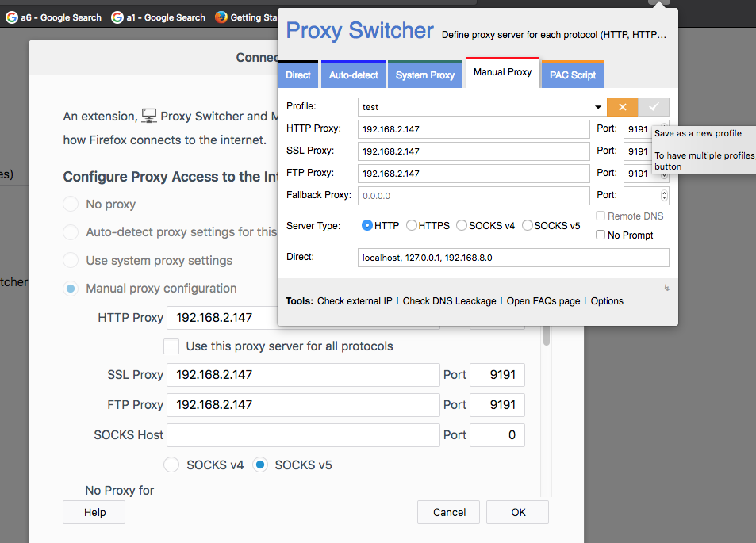Open Profile dropdown showing test
Viewport: 756px width, 543px height.
(482, 107)
